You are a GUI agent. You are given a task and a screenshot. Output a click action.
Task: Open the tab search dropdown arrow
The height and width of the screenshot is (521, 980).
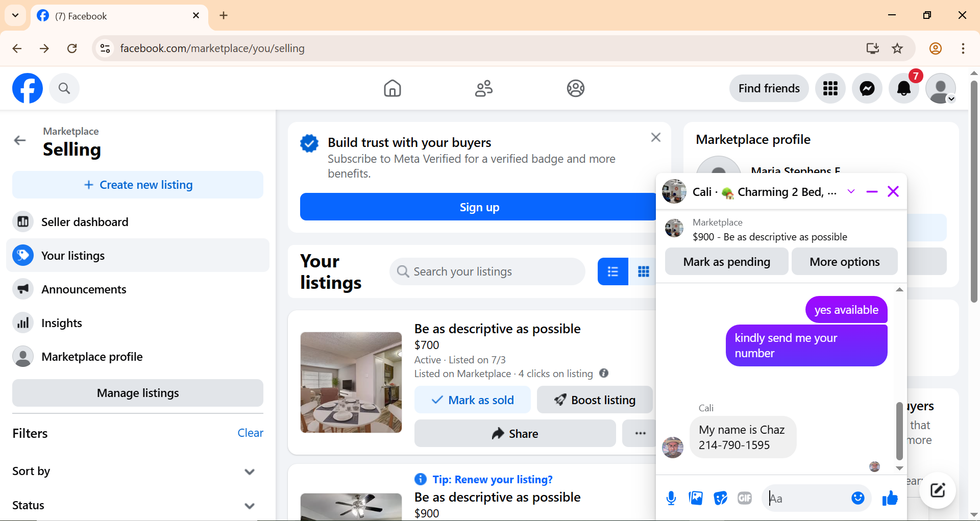pyautogui.click(x=15, y=15)
